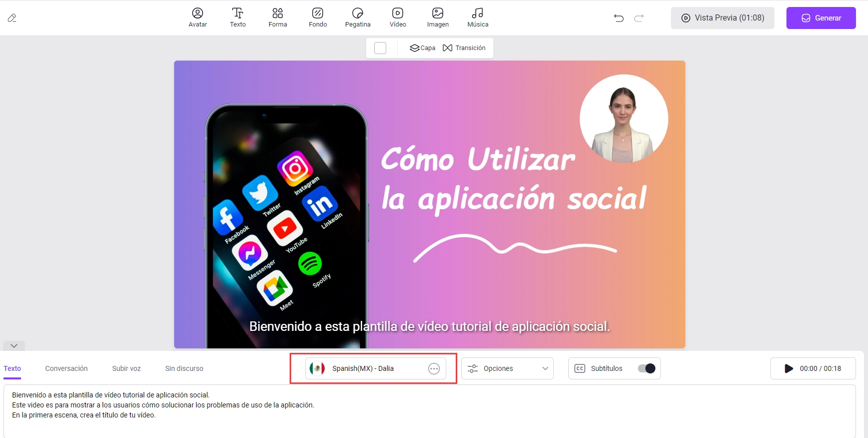Open the Fondo background tool

coord(318,18)
